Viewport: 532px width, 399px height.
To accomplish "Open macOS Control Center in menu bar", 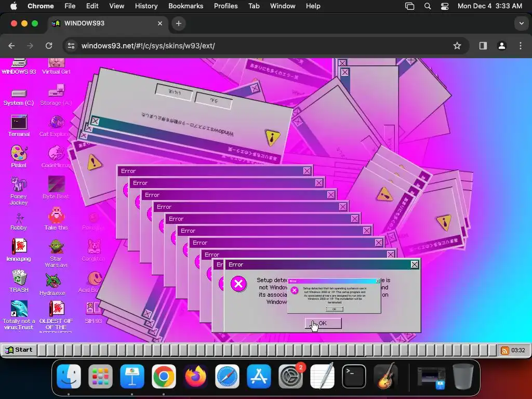I will 445,6.
